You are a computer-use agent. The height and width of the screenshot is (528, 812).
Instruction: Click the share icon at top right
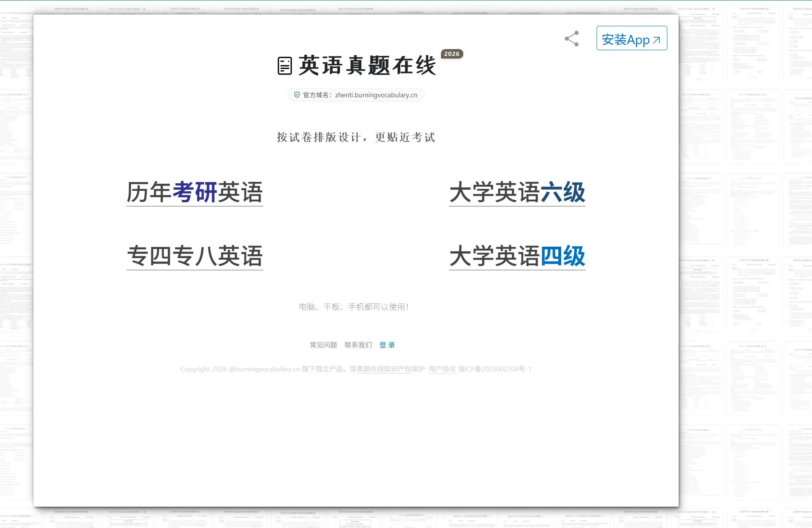[x=572, y=39]
